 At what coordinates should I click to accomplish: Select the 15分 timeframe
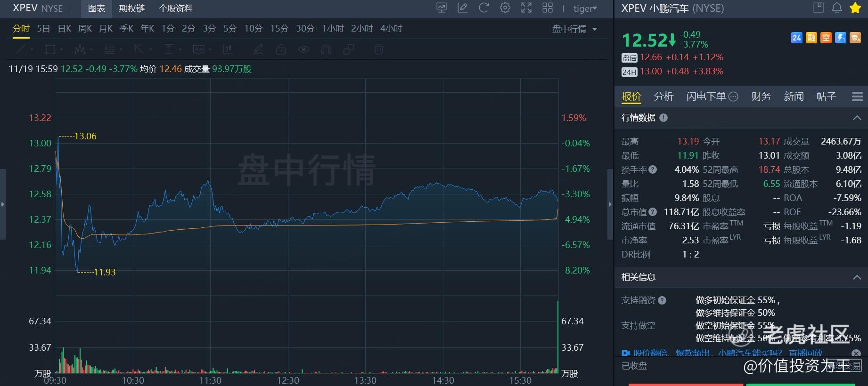click(279, 29)
